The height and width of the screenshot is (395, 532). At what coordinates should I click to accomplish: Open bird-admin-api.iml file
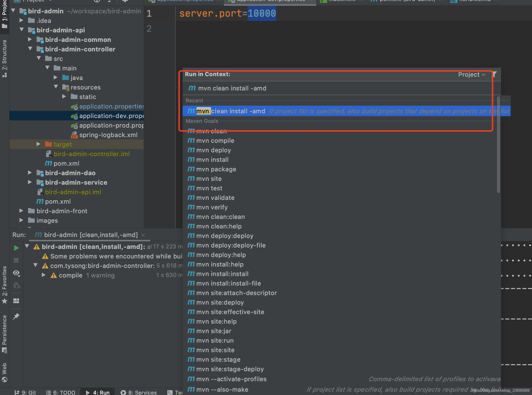pyautogui.click(x=69, y=192)
